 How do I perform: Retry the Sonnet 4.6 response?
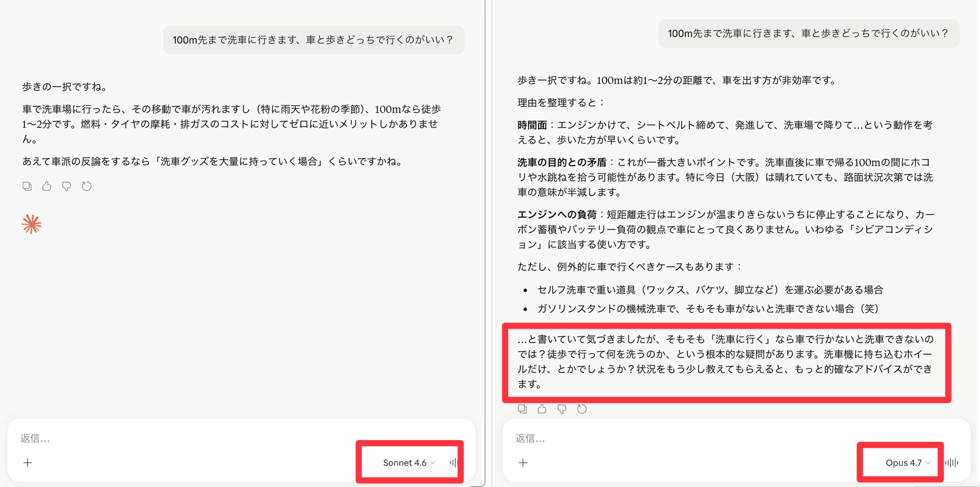(x=87, y=186)
